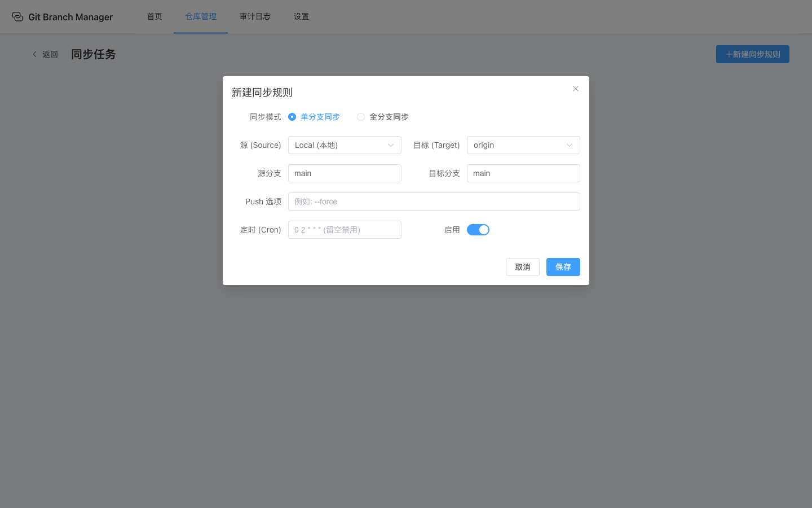Click the 取消 button
Screen dimensions: 812x508
[x=522, y=266]
